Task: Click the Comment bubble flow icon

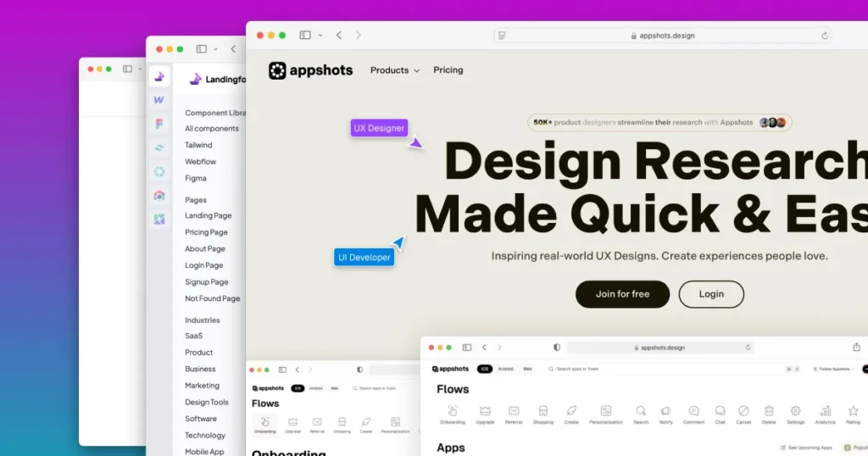Action: point(693,411)
